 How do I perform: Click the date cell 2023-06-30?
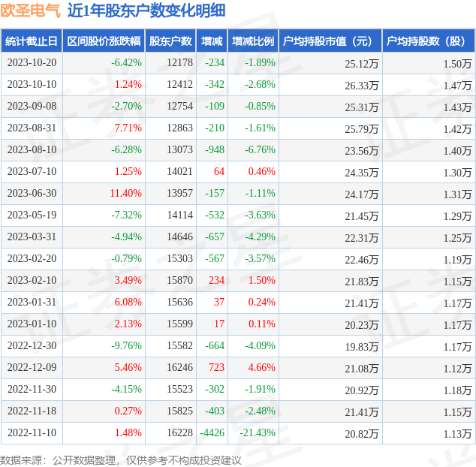point(32,193)
